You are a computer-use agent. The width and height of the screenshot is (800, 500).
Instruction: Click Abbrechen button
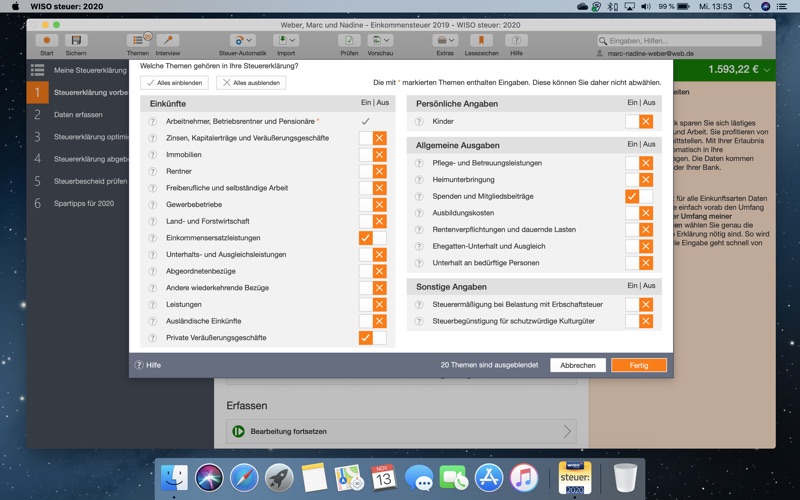(578, 365)
